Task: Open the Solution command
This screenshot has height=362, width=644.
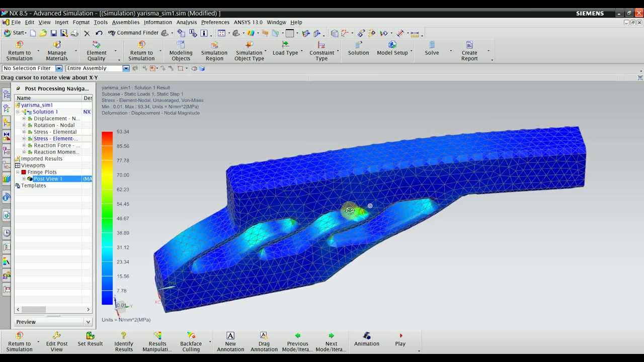Action: coord(358,49)
